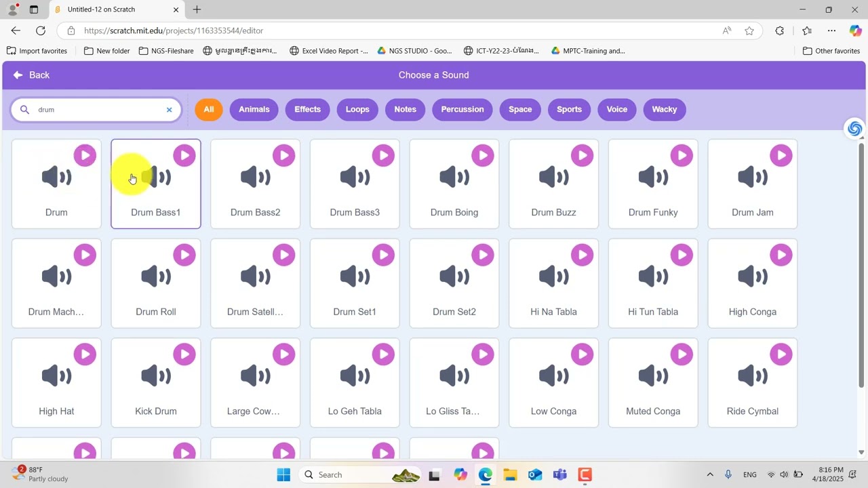
Task: Choose the Drum Satell… sound card
Action: pyautogui.click(x=255, y=283)
